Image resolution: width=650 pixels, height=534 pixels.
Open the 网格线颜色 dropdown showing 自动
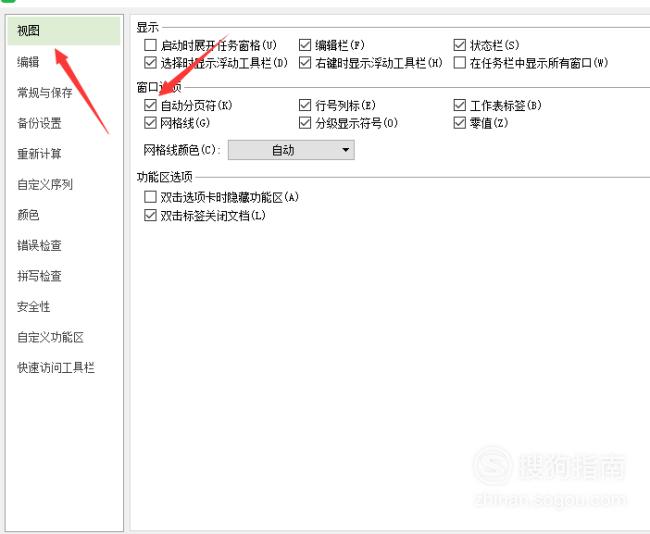click(x=291, y=150)
